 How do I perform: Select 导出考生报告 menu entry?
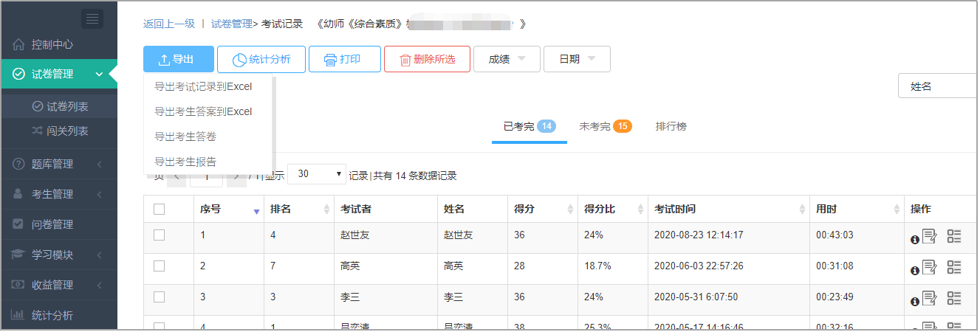[x=185, y=162]
